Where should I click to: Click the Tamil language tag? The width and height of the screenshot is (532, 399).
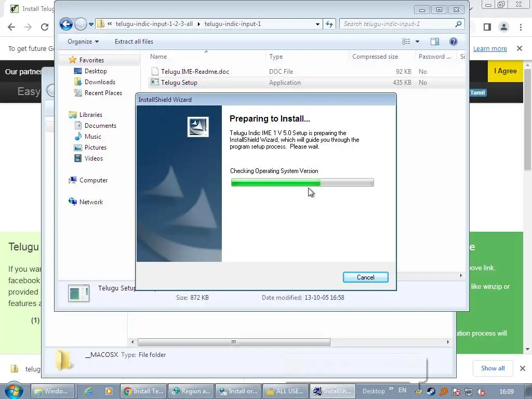(477, 92)
